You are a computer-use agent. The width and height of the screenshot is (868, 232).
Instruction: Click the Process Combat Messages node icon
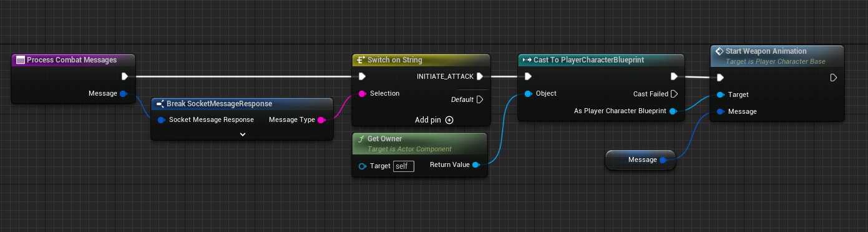click(x=20, y=60)
